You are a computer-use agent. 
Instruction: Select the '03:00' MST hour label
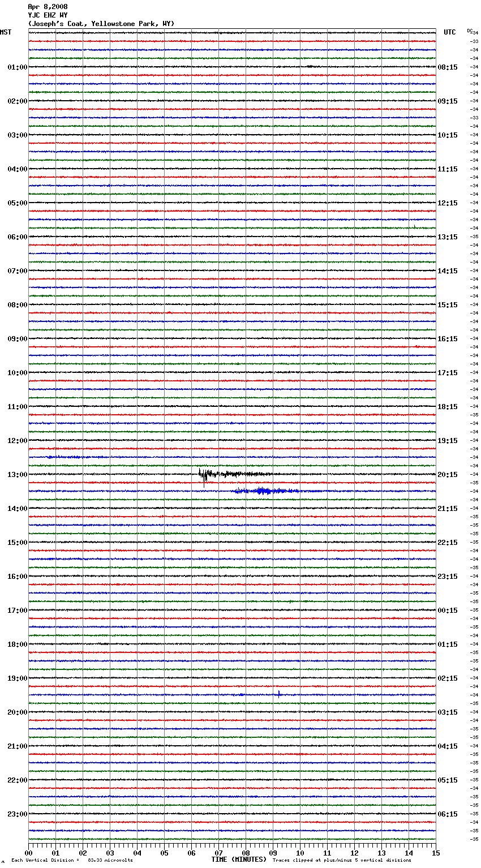(18, 135)
